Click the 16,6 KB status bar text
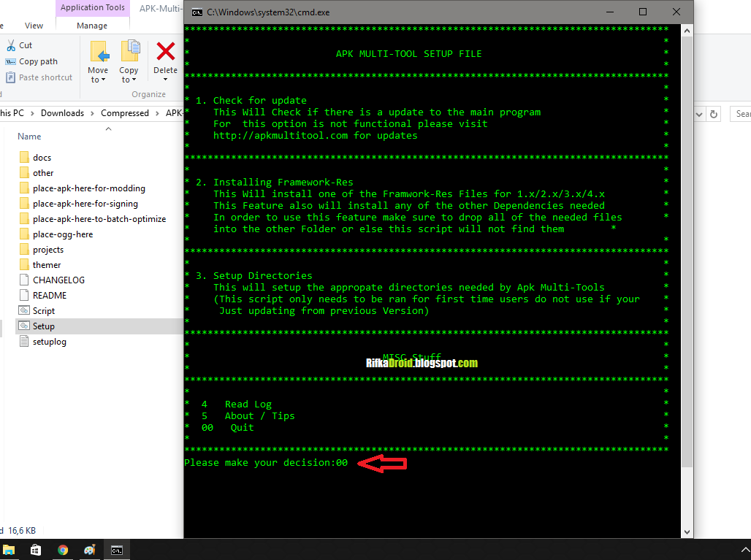 22,531
